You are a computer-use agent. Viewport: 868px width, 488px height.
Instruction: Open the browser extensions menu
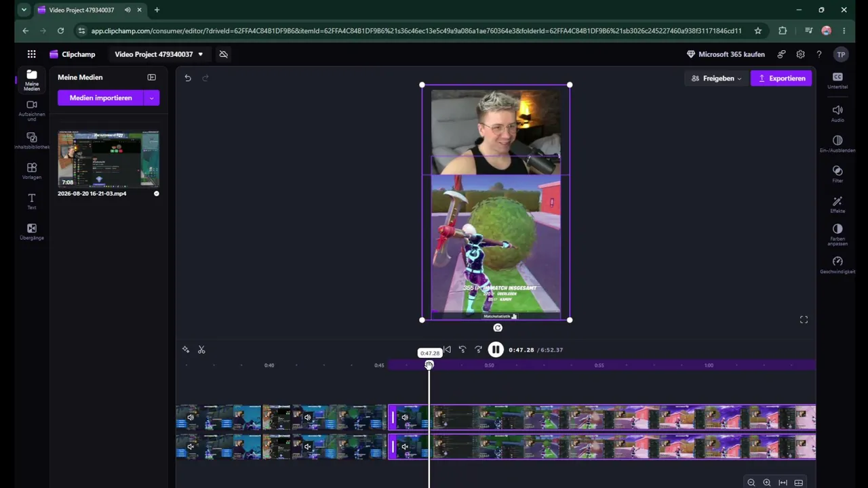[x=783, y=30]
